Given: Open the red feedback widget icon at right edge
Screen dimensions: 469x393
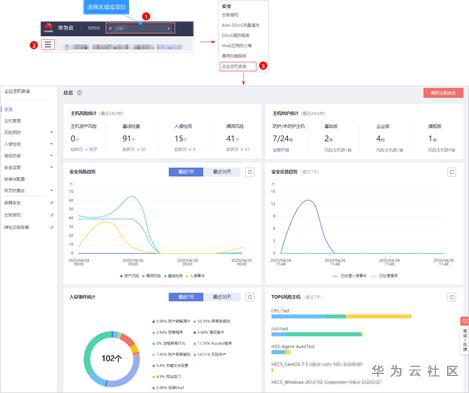Looking at the screenshot, I should (465, 321).
